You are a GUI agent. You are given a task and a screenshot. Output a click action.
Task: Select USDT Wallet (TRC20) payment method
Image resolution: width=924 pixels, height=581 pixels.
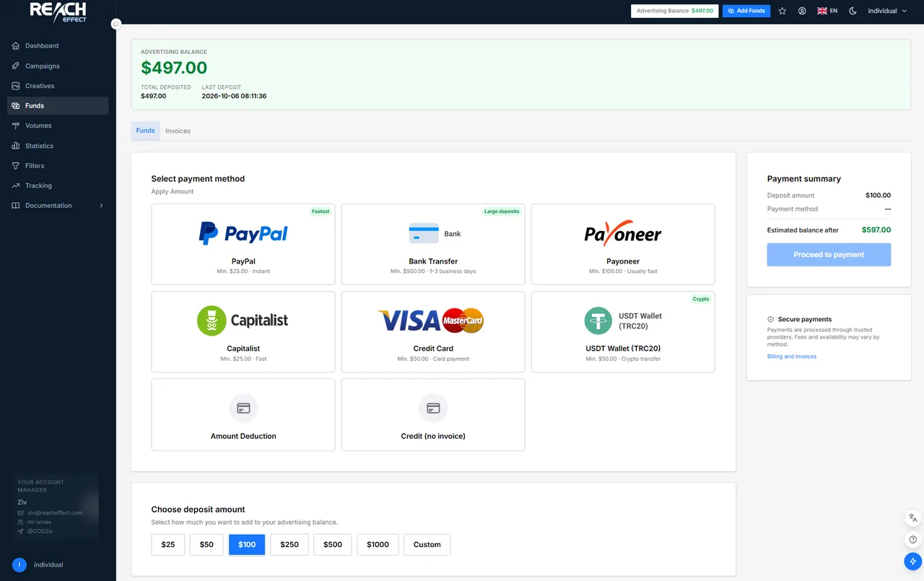coord(623,331)
